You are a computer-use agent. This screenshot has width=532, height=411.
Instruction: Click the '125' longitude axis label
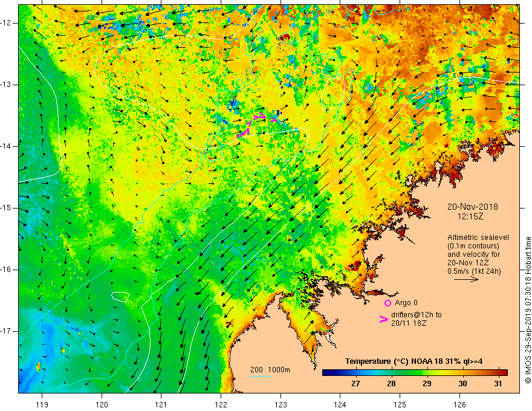pyautogui.click(x=400, y=404)
